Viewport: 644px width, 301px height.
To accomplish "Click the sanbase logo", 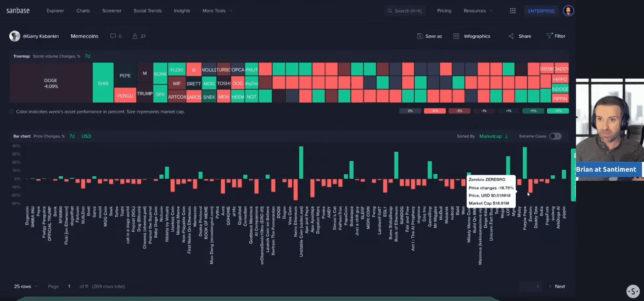I will tap(18, 10).
